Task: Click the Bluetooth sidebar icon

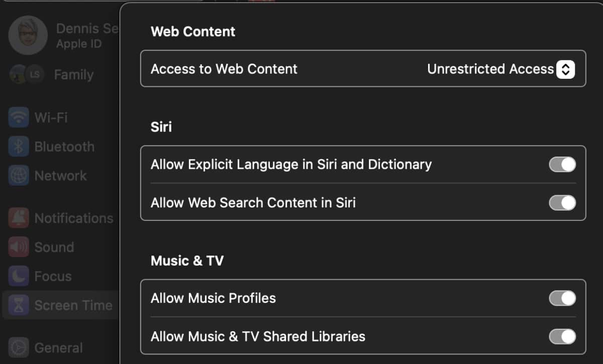Action: [x=19, y=147]
